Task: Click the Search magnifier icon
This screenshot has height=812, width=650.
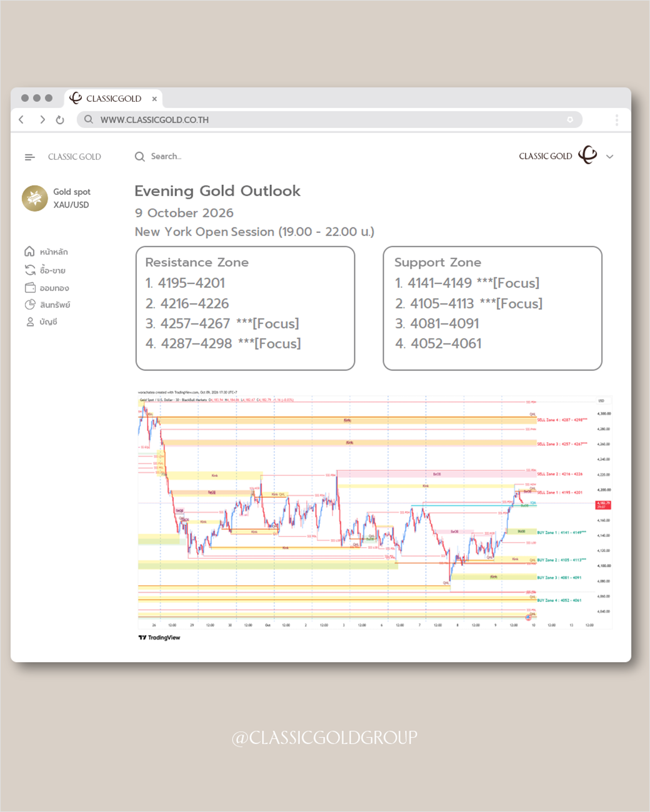Action: (x=140, y=156)
